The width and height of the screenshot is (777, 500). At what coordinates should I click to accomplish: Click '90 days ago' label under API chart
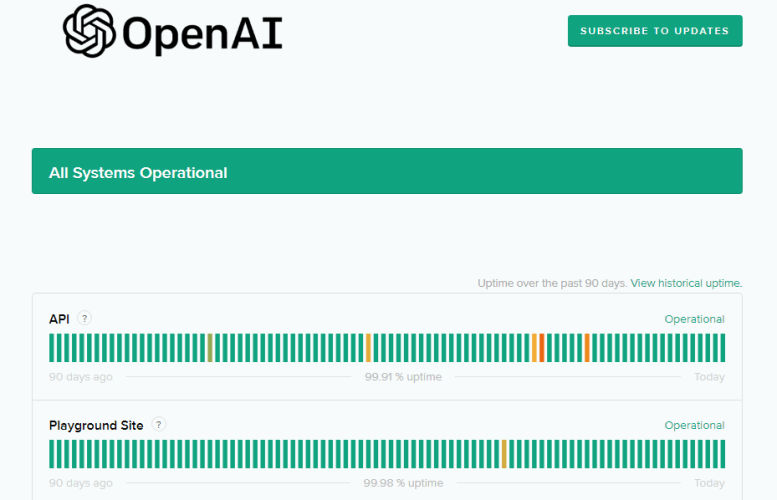(81, 377)
